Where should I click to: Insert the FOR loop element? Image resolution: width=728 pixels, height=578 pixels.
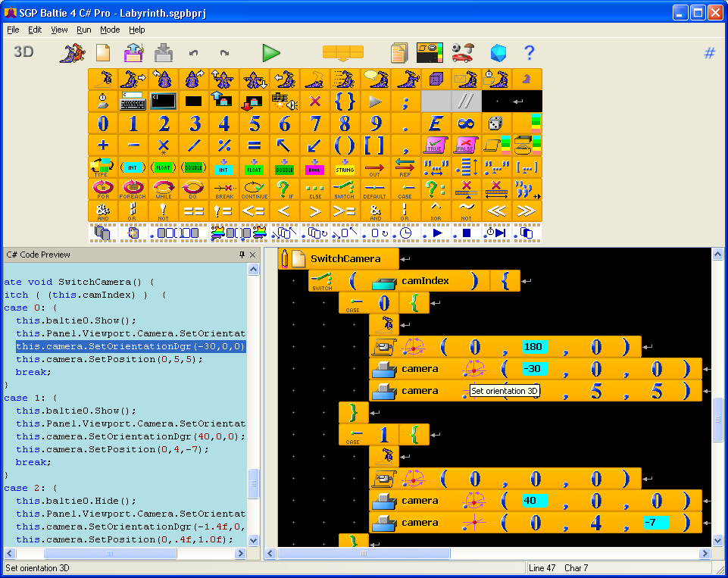pyautogui.click(x=102, y=189)
